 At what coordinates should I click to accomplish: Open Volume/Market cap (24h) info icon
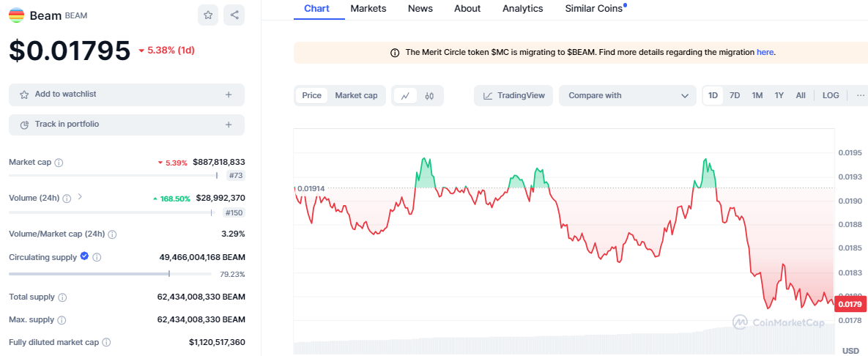tap(112, 234)
